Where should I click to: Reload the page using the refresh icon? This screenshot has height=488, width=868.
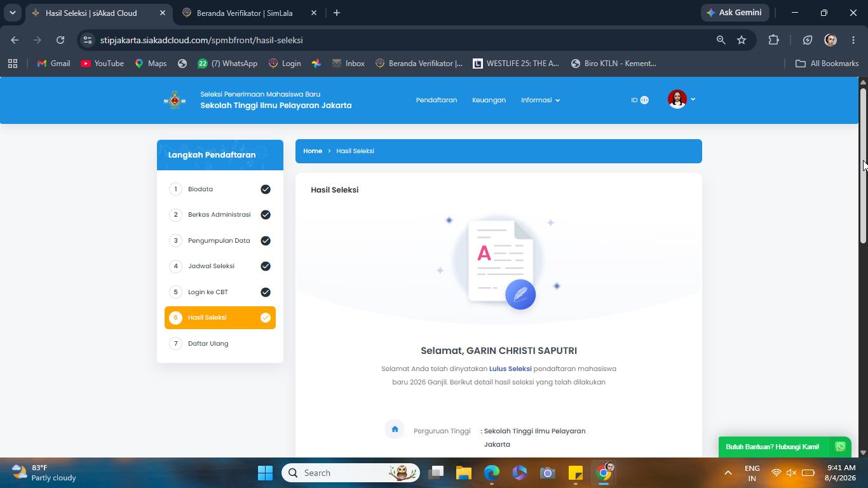(60, 40)
